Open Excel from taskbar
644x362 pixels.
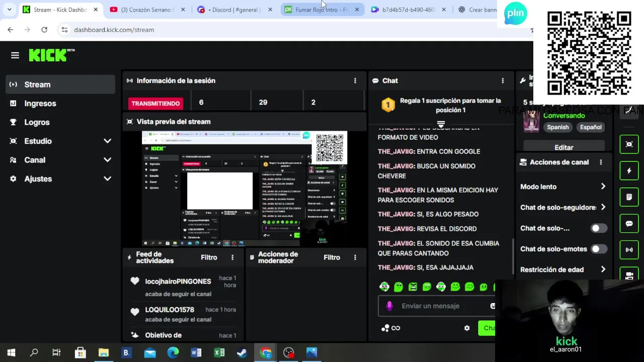tap(219, 353)
